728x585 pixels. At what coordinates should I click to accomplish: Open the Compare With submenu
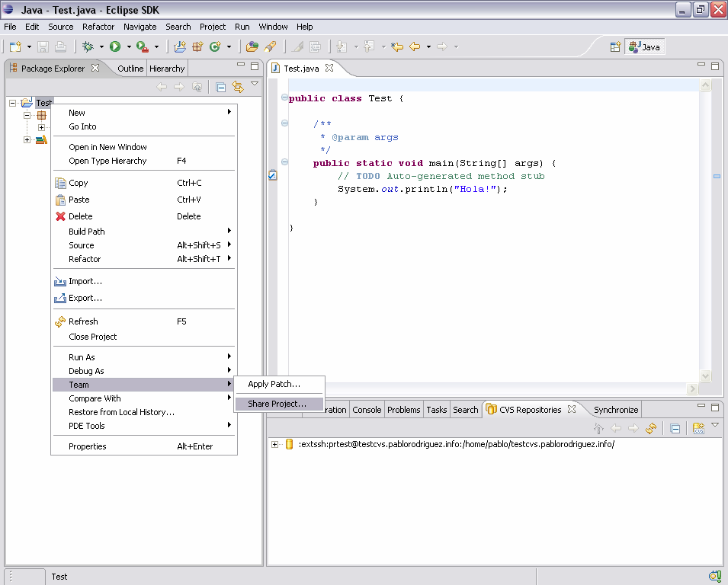[x=144, y=398]
